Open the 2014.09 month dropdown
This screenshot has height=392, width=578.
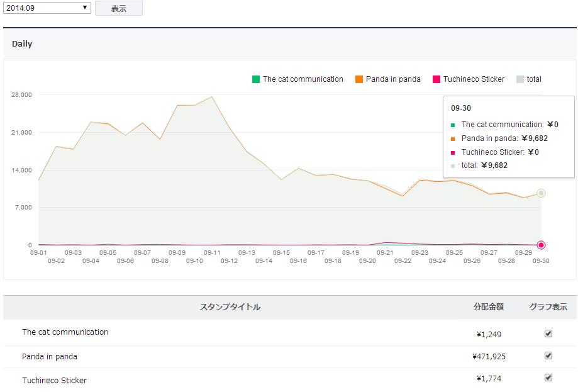tap(47, 8)
